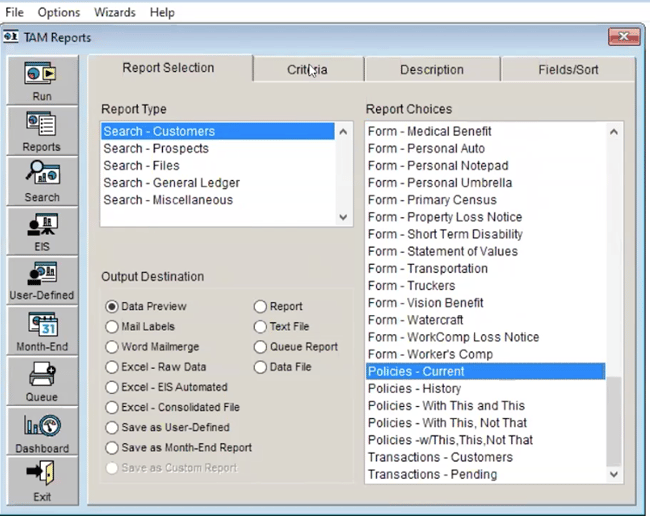Choose Word Mailmerge output option
The height and width of the screenshot is (516, 650).
tap(152, 346)
